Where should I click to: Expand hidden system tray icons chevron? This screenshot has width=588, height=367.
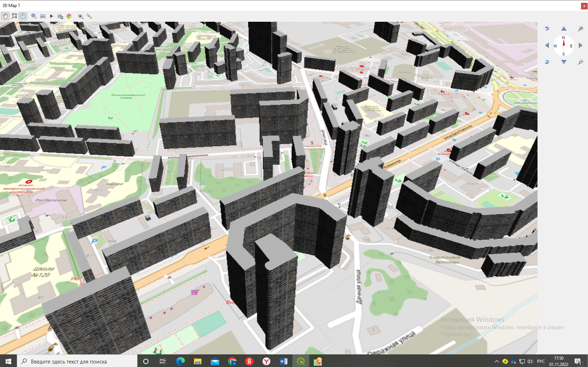coord(496,361)
